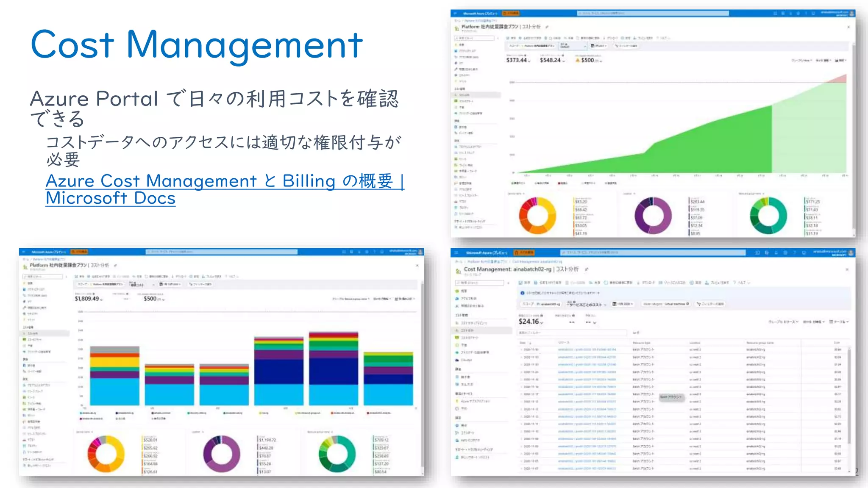Expand the $373.44 actual cost chevron

coord(529,61)
